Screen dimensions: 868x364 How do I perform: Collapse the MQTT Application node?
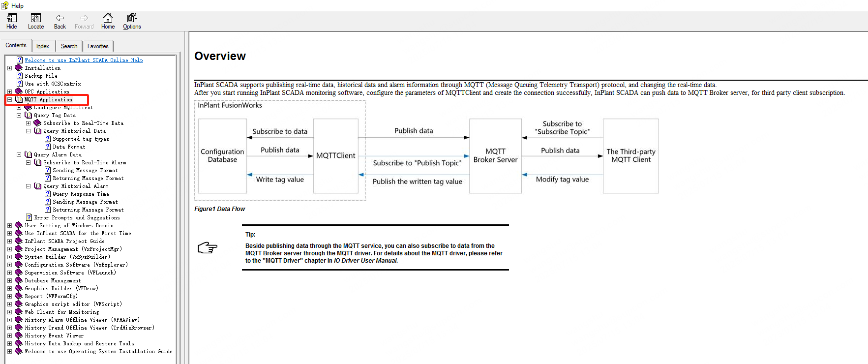tap(9, 99)
